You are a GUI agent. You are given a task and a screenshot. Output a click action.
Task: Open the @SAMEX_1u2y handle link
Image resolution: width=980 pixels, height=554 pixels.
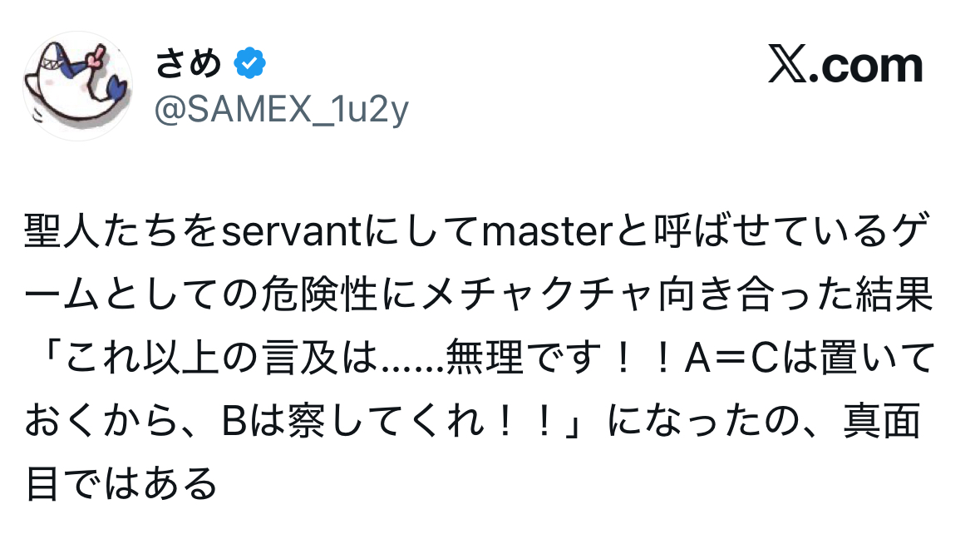click(x=281, y=110)
